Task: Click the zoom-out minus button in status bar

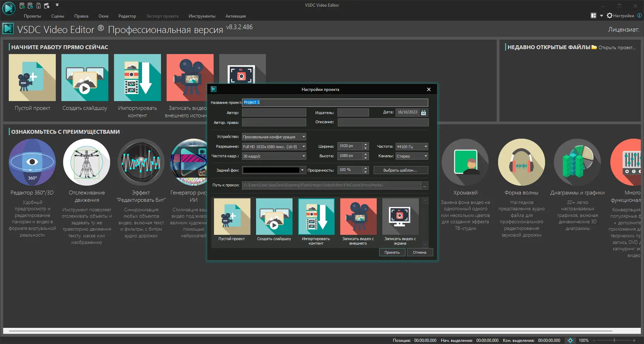Action: tap(594, 340)
